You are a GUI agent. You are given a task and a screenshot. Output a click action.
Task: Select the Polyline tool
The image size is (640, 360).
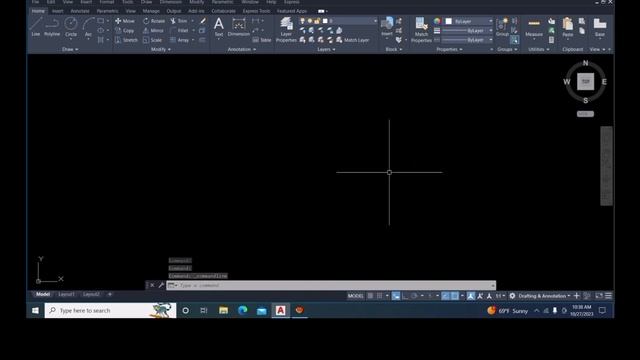[52, 27]
